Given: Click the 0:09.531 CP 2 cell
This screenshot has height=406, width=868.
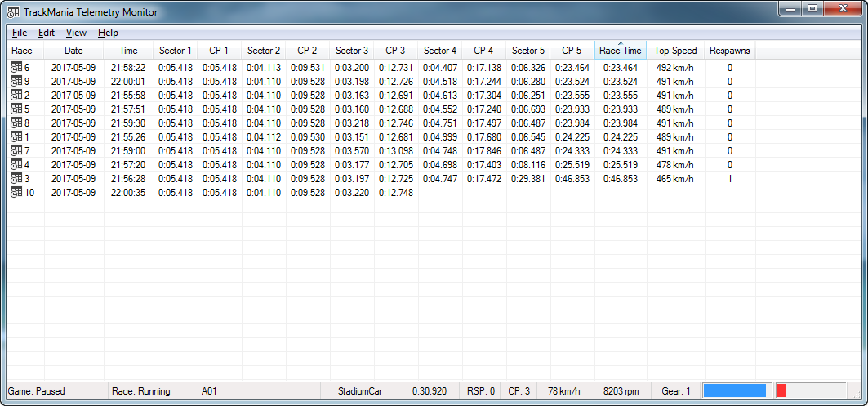Looking at the screenshot, I should pyautogui.click(x=308, y=68).
